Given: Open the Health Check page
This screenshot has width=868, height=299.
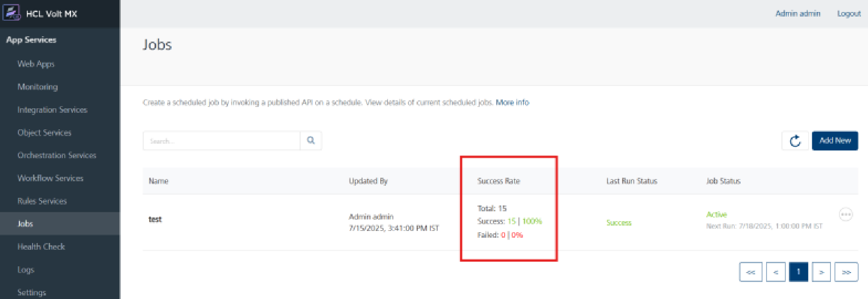Looking at the screenshot, I should point(41,247).
